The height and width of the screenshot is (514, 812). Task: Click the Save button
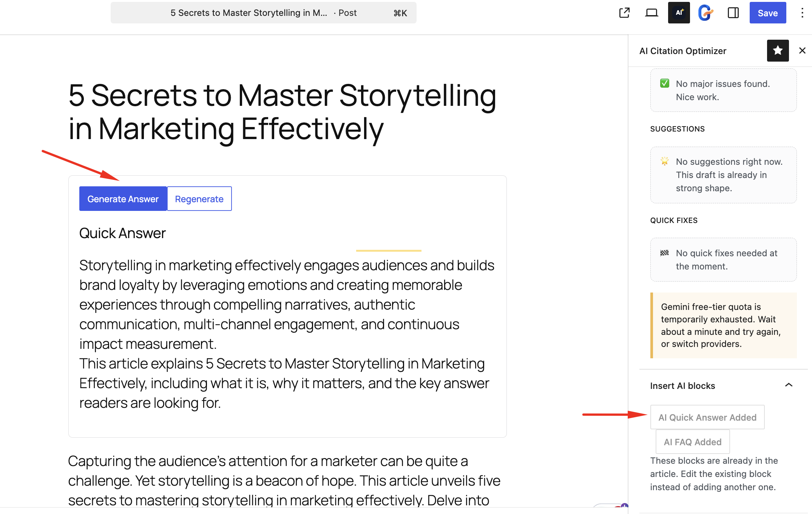click(x=767, y=13)
